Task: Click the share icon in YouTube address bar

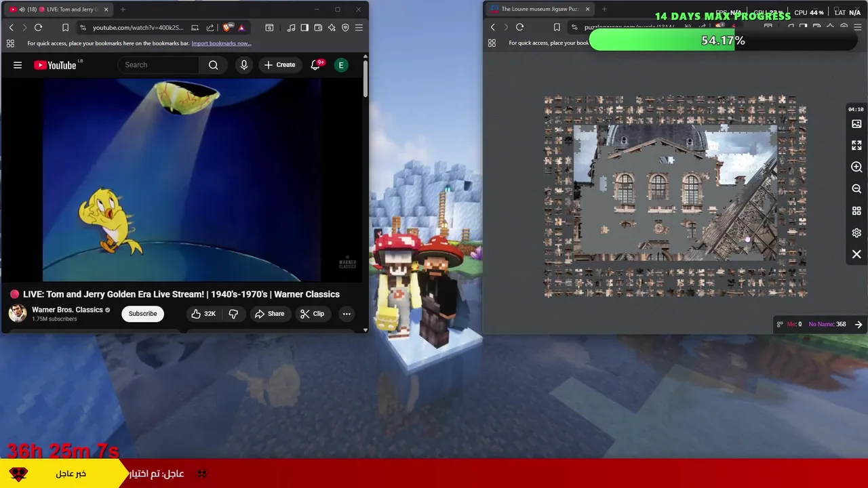Action: pyautogui.click(x=210, y=28)
